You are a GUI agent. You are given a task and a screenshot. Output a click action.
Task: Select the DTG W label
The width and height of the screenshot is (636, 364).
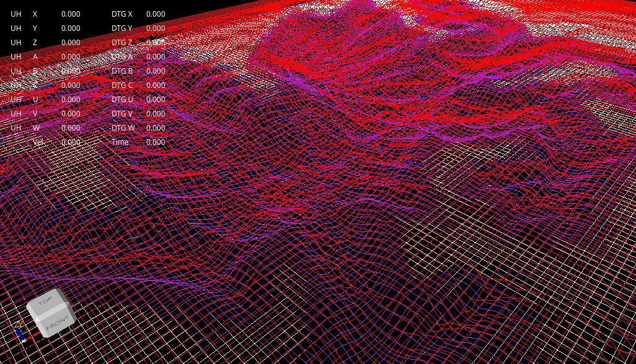pyautogui.click(x=123, y=128)
